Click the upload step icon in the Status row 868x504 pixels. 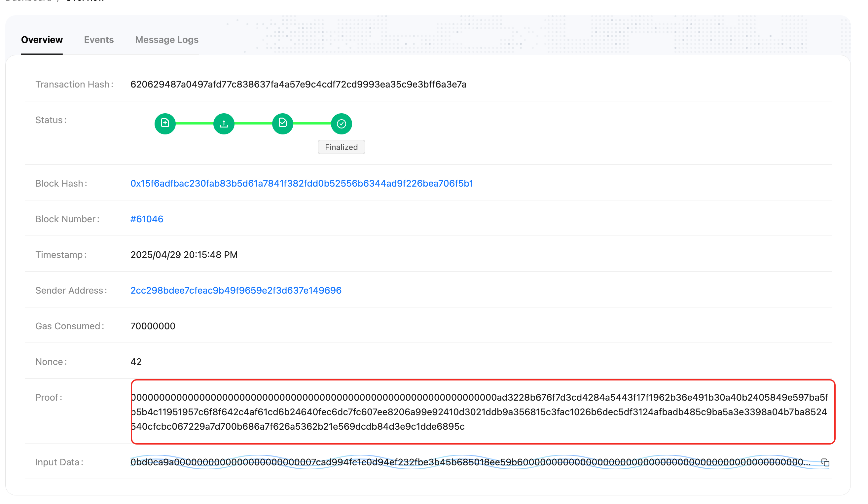(x=224, y=123)
